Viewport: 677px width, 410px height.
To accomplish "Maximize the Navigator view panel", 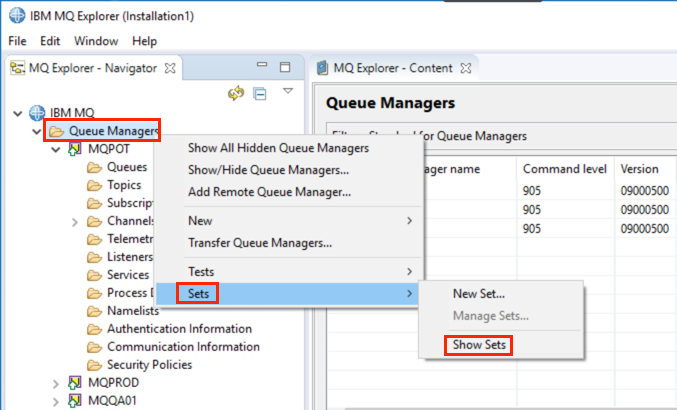I will [x=285, y=67].
